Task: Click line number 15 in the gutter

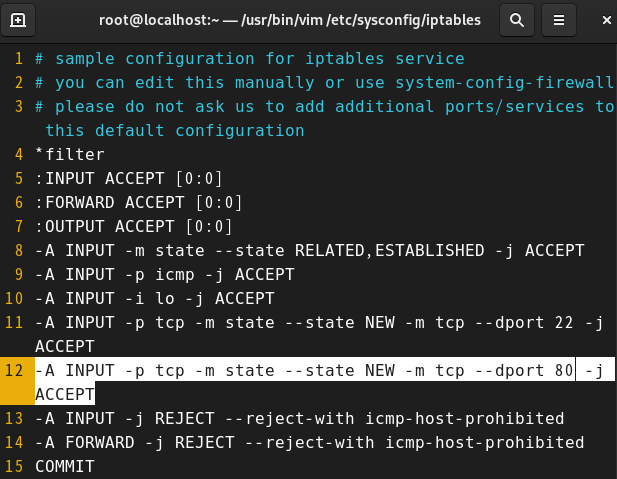Action: pyautogui.click(x=14, y=467)
